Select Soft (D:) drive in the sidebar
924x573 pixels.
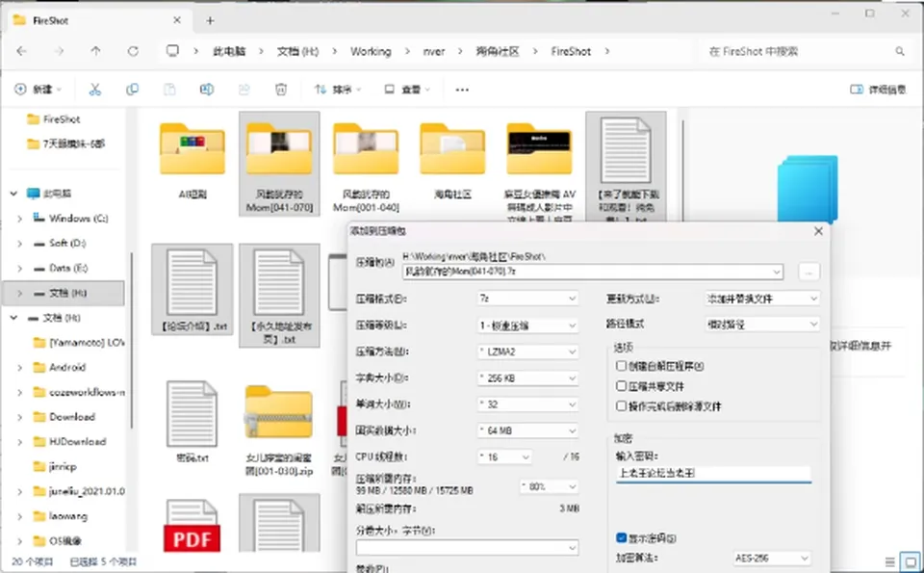tap(66, 243)
